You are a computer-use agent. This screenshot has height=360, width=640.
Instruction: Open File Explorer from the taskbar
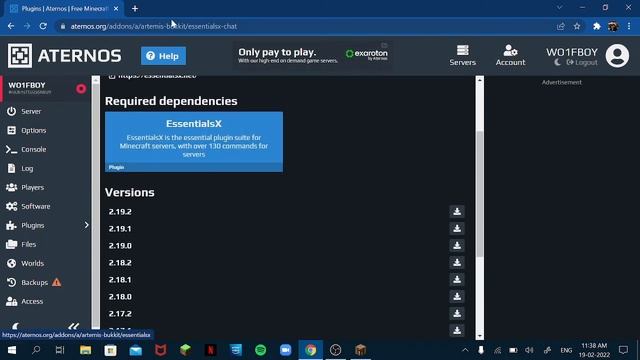[x=85, y=350]
